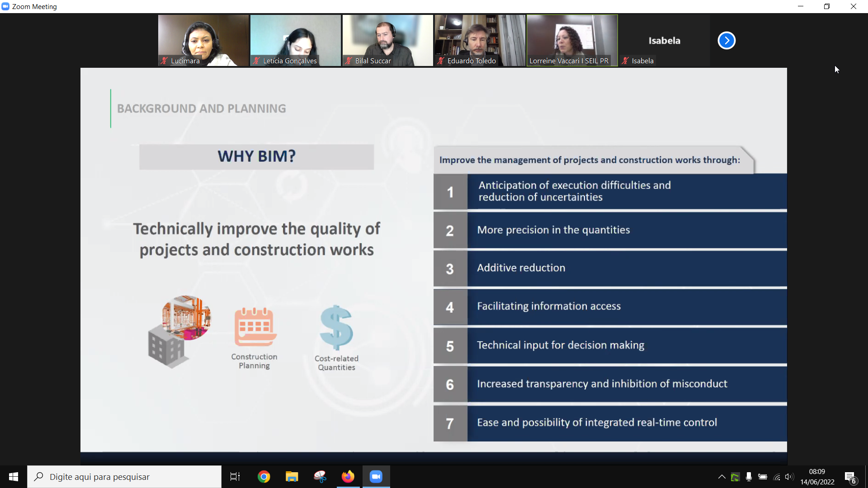868x488 pixels.
Task: Open notification center with 6 notifications
Action: [x=850, y=477]
